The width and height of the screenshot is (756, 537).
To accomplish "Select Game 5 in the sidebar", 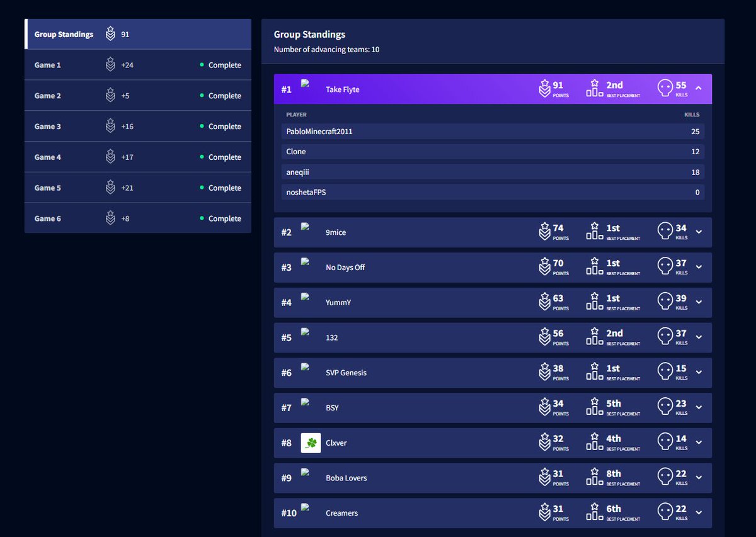I will pos(138,188).
